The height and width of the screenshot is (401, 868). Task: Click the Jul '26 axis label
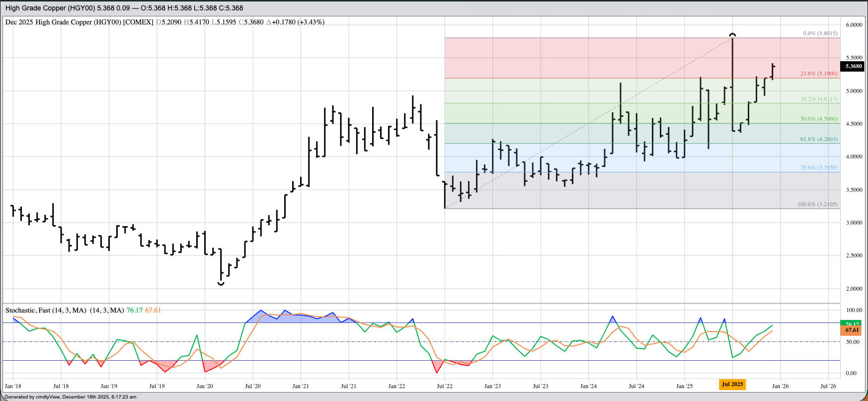click(828, 386)
